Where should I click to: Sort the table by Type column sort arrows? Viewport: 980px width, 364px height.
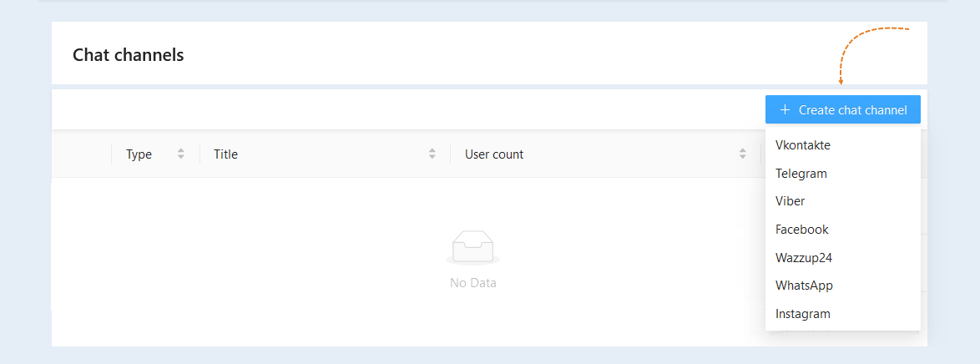[x=181, y=154]
